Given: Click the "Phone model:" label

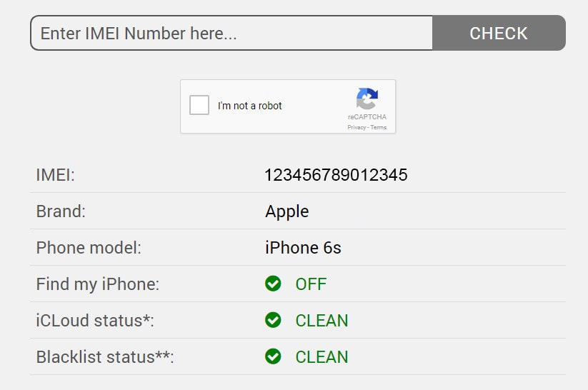Looking at the screenshot, I should point(89,248).
